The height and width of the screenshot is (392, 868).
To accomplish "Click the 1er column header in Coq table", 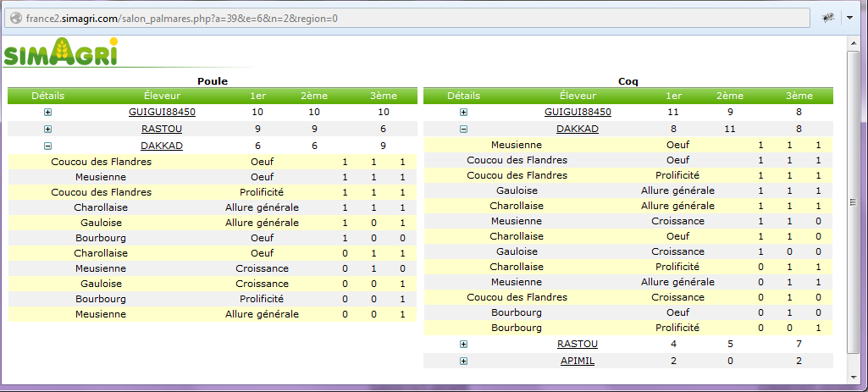I will pyautogui.click(x=673, y=96).
